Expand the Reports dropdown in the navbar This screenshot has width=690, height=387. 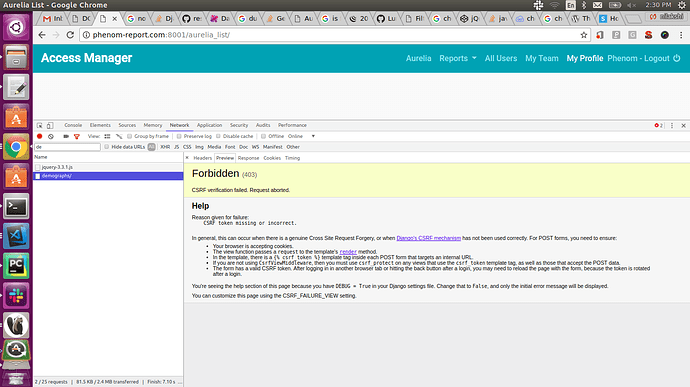pos(458,58)
